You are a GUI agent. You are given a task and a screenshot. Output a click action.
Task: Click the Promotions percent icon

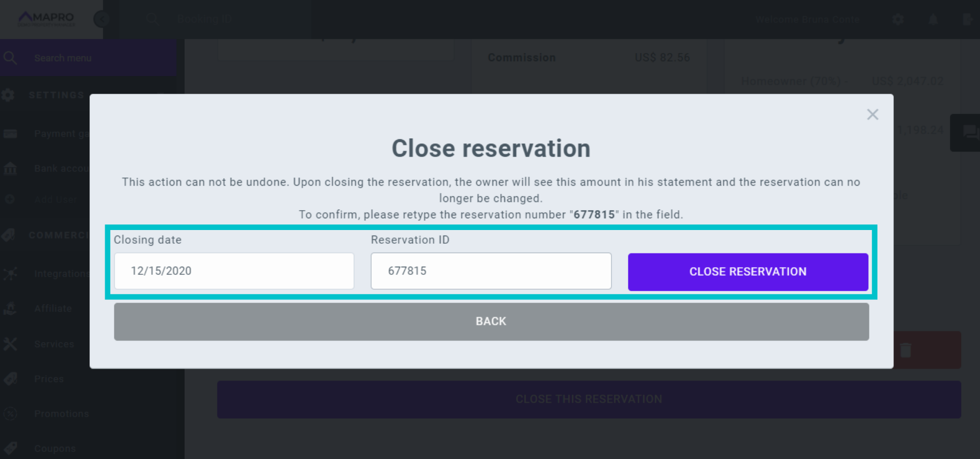pyautogui.click(x=10, y=414)
